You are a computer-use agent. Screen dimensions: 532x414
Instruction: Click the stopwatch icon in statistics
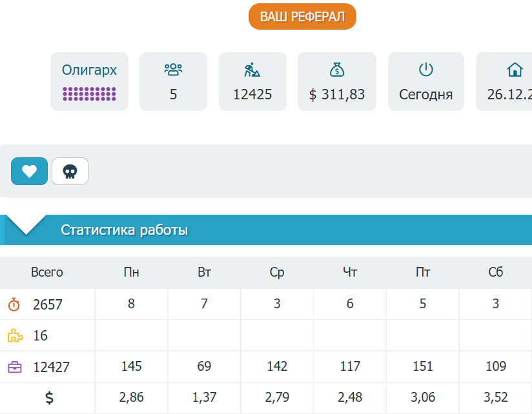tap(14, 304)
